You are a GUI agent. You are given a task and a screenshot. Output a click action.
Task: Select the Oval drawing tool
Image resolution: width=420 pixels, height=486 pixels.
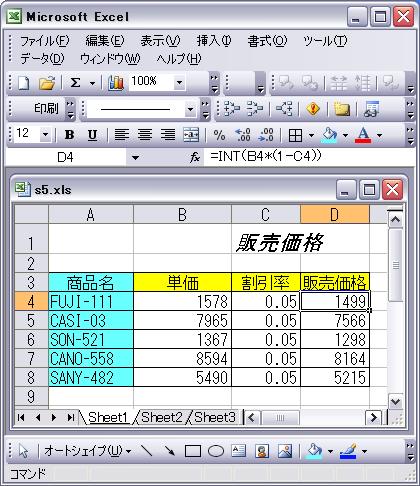[216, 451]
